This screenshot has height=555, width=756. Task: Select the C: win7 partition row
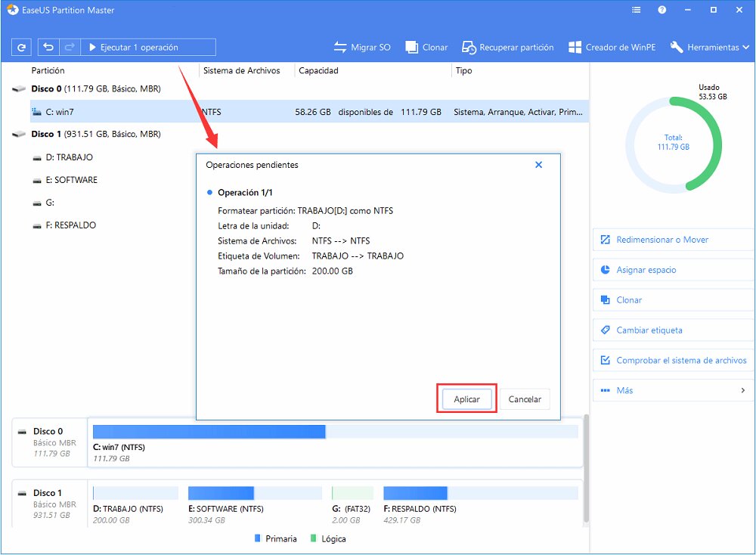(x=309, y=112)
